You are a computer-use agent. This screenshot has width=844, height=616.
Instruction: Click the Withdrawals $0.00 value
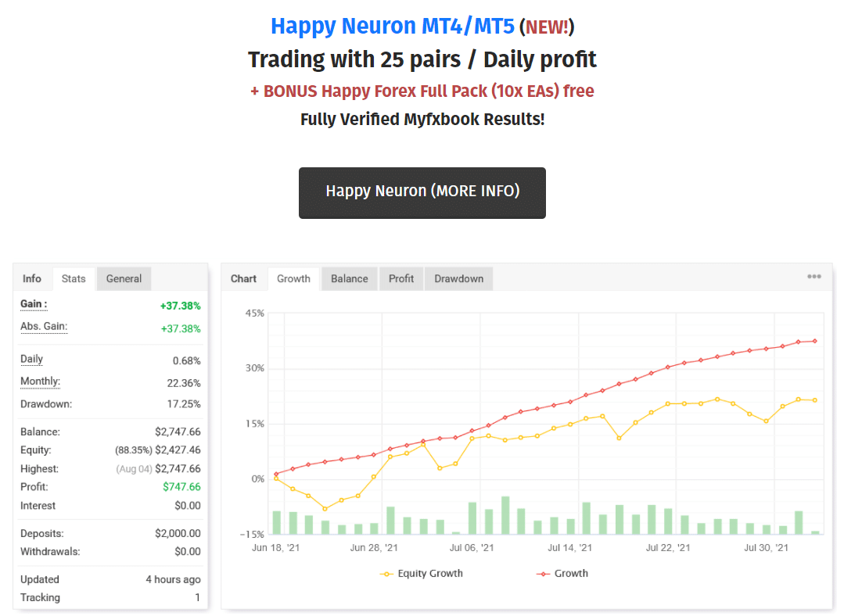187,552
